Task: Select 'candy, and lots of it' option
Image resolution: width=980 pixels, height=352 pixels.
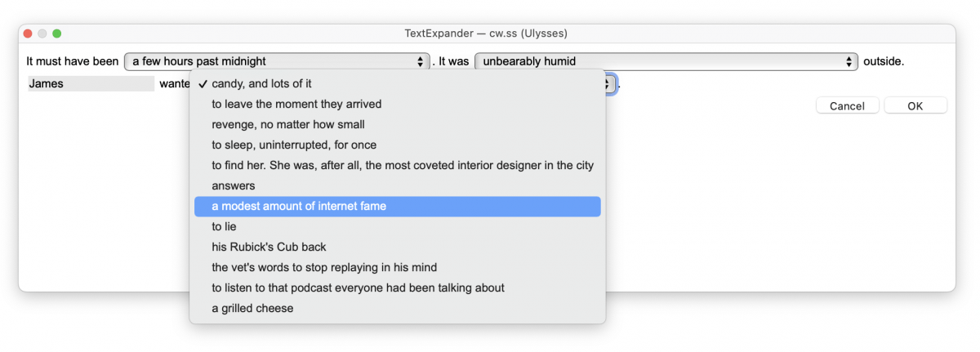Action: pyautogui.click(x=397, y=83)
